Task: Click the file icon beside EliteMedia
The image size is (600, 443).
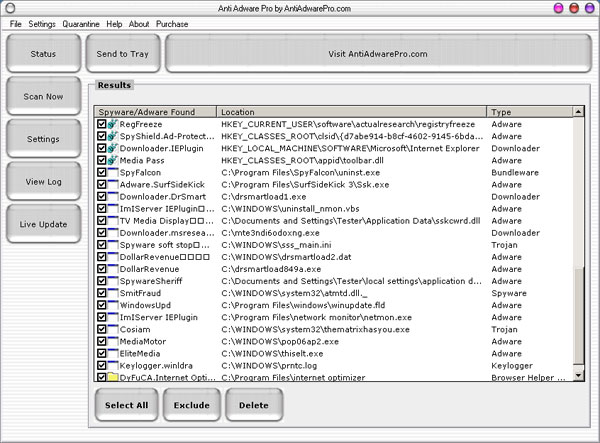Action: pos(112,353)
